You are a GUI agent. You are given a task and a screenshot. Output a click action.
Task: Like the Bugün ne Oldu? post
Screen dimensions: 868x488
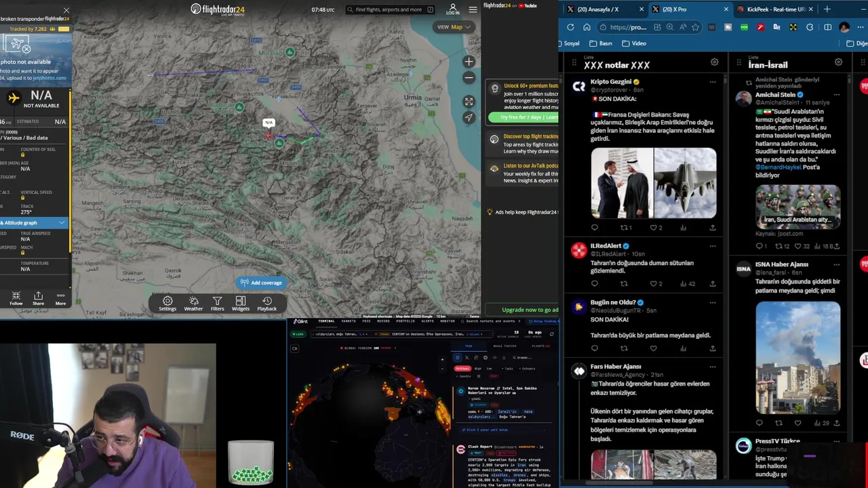(x=654, y=348)
